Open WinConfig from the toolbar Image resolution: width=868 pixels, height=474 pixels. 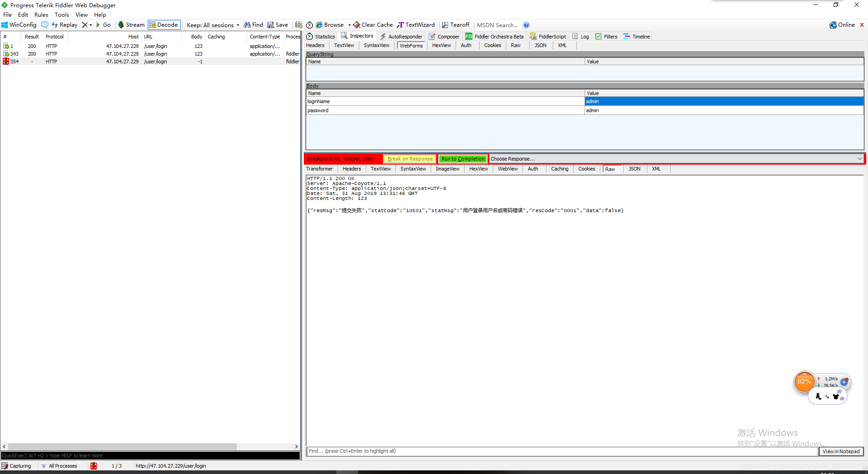click(x=19, y=25)
